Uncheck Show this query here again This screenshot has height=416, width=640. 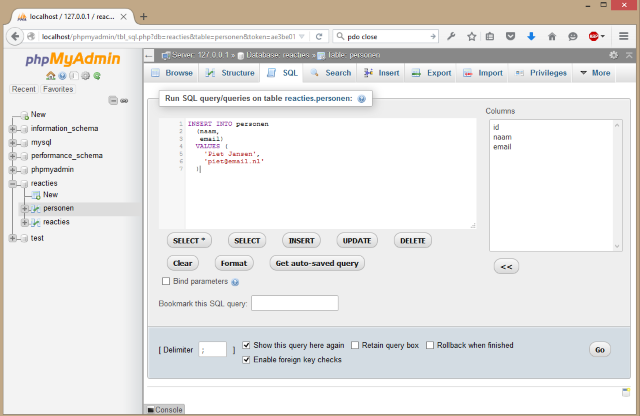[246, 345]
